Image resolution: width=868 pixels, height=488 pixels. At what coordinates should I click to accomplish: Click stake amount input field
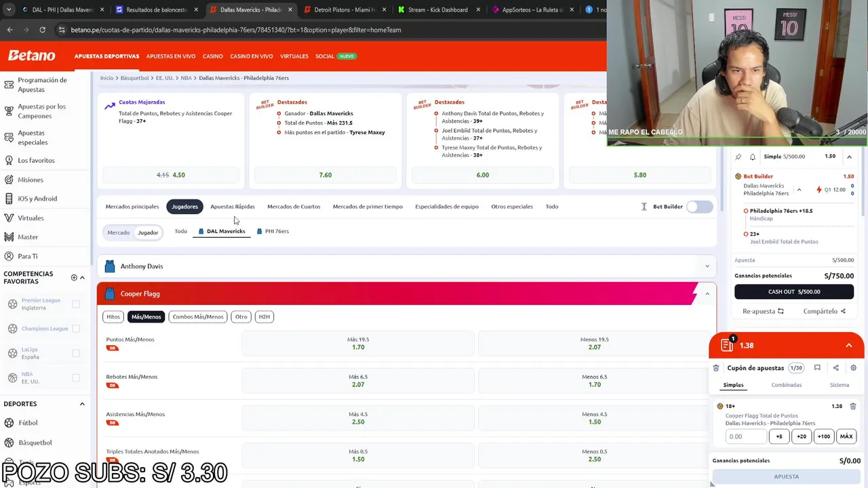point(746,436)
